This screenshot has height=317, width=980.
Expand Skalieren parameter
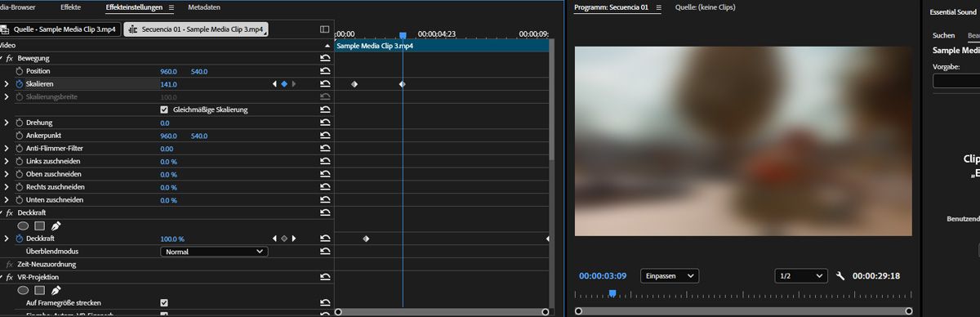click(x=7, y=84)
